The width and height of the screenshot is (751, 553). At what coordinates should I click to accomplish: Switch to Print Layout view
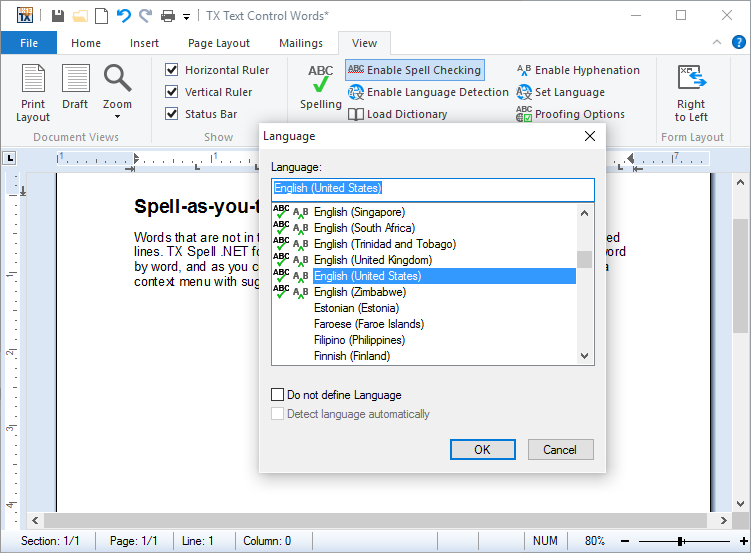click(x=33, y=92)
